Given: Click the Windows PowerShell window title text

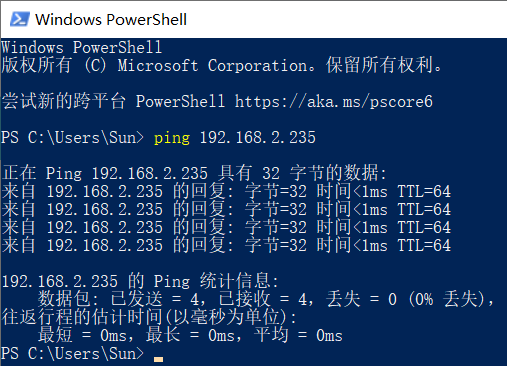Looking at the screenshot, I should tap(111, 19).
